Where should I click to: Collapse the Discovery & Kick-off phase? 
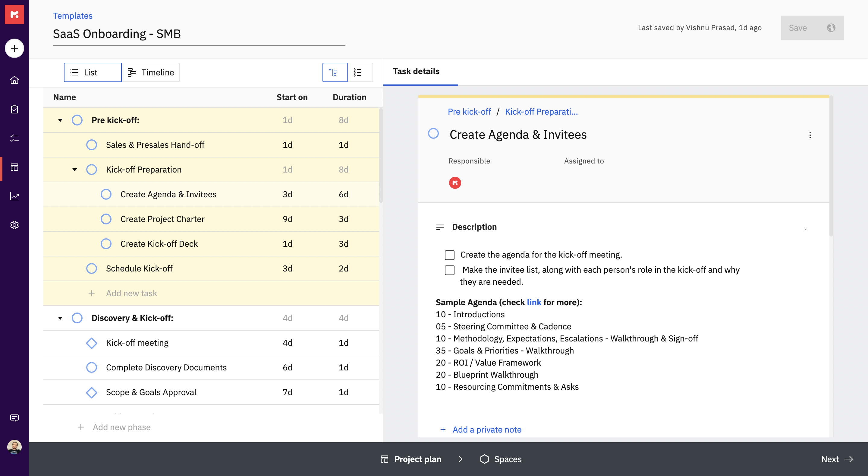point(60,318)
